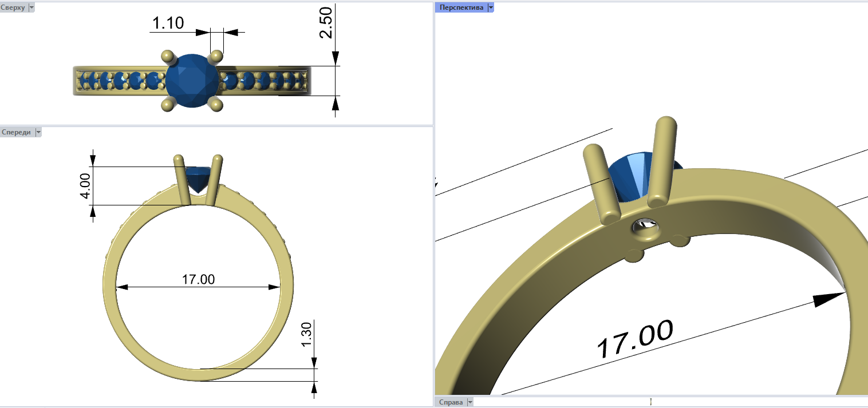This screenshot has height=408, width=868.
Task: Pick the 17.00 dimension in front view
Action: [x=198, y=279]
